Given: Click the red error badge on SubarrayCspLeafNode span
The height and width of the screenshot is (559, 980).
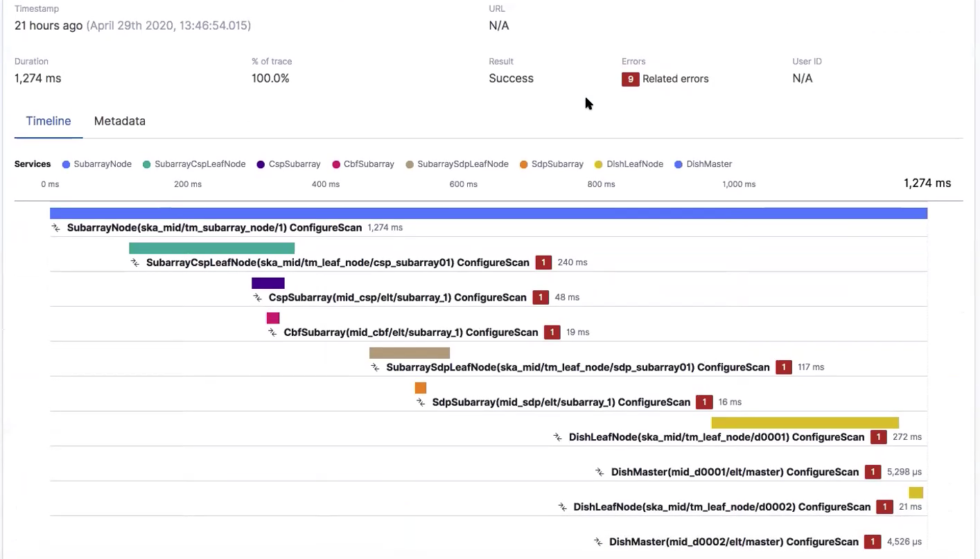Looking at the screenshot, I should click(x=543, y=263).
